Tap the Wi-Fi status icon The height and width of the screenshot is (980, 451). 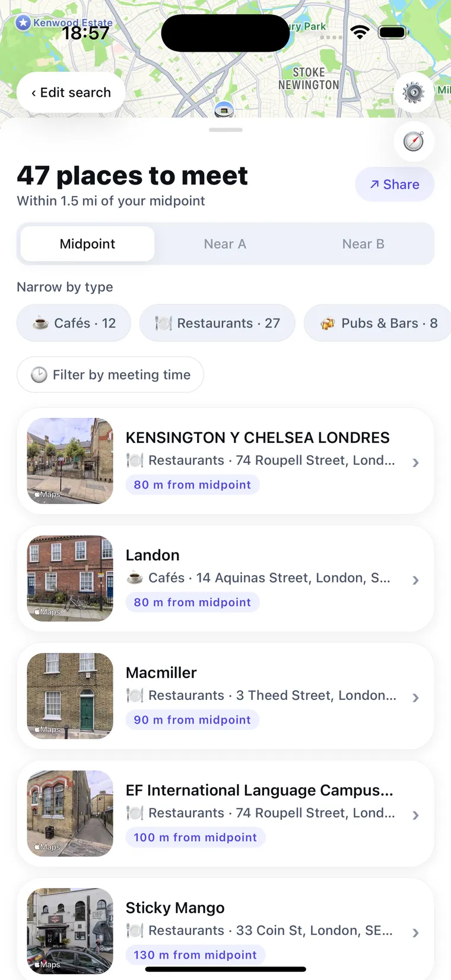point(360,32)
